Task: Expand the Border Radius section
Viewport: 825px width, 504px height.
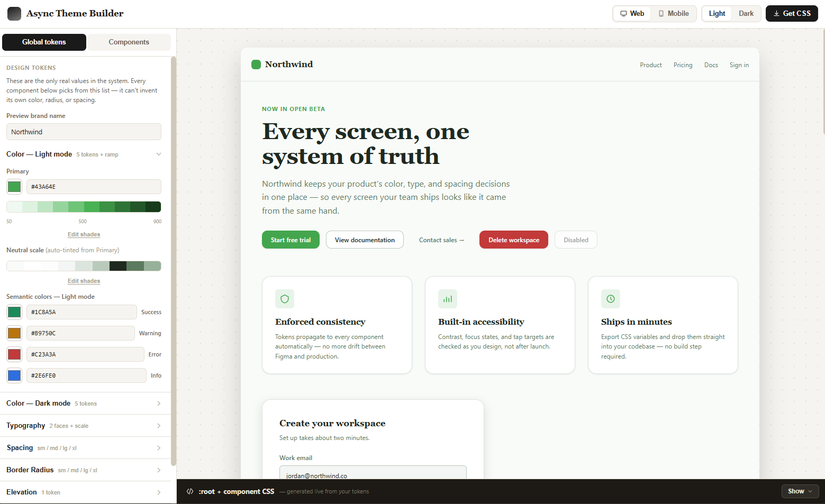Action: 85,470
